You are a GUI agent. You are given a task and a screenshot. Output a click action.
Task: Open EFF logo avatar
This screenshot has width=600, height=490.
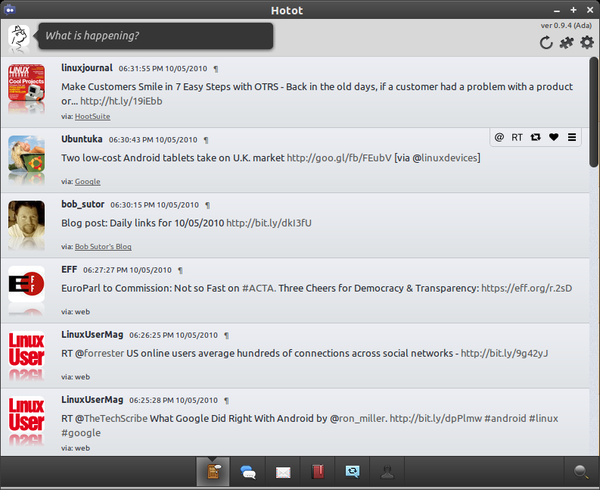click(26, 284)
